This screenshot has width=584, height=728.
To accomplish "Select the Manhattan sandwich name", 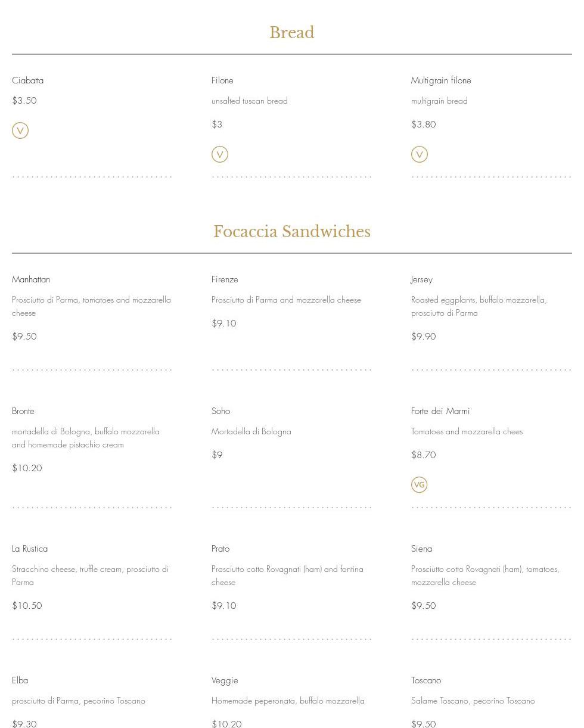I will (x=31, y=279).
